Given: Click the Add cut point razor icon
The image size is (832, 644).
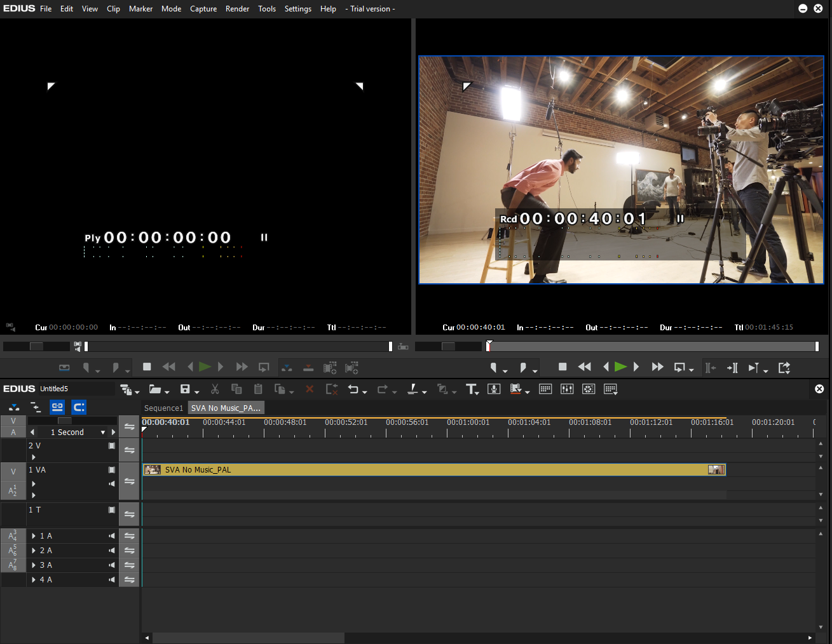Looking at the screenshot, I should (413, 389).
